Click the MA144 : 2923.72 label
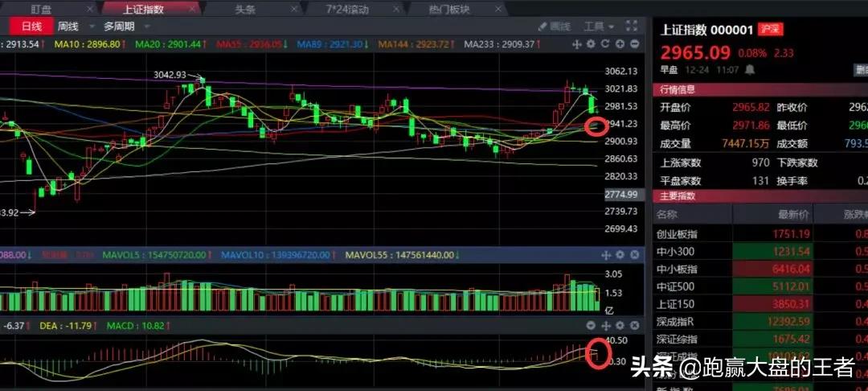The width and height of the screenshot is (868, 391). [416, 44]
